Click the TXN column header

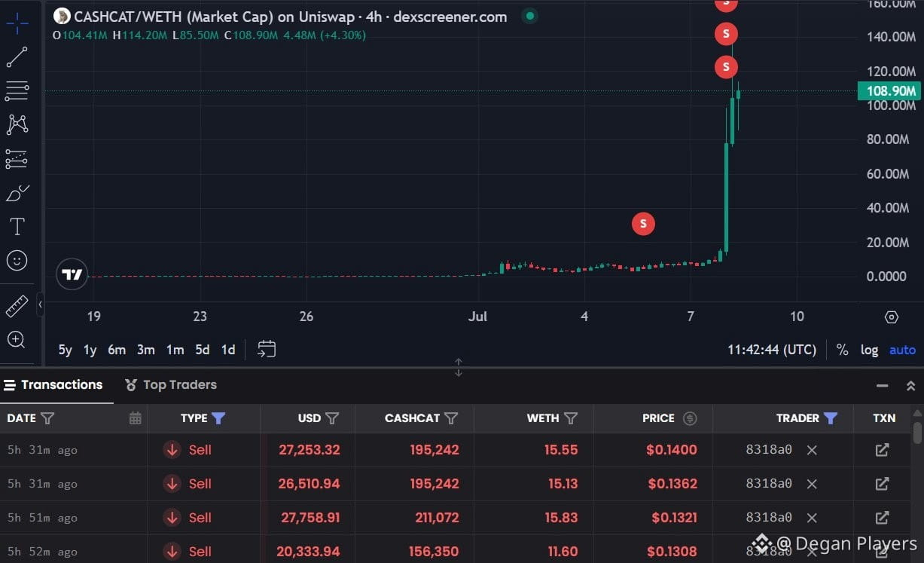coord(884,418)
